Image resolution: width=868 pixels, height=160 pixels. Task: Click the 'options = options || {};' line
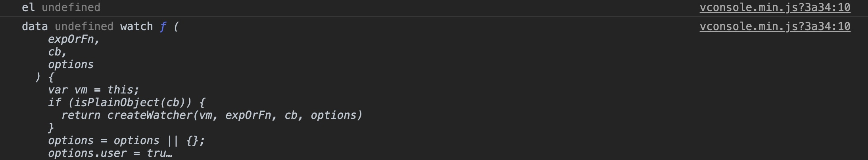(x=127, y=141)
